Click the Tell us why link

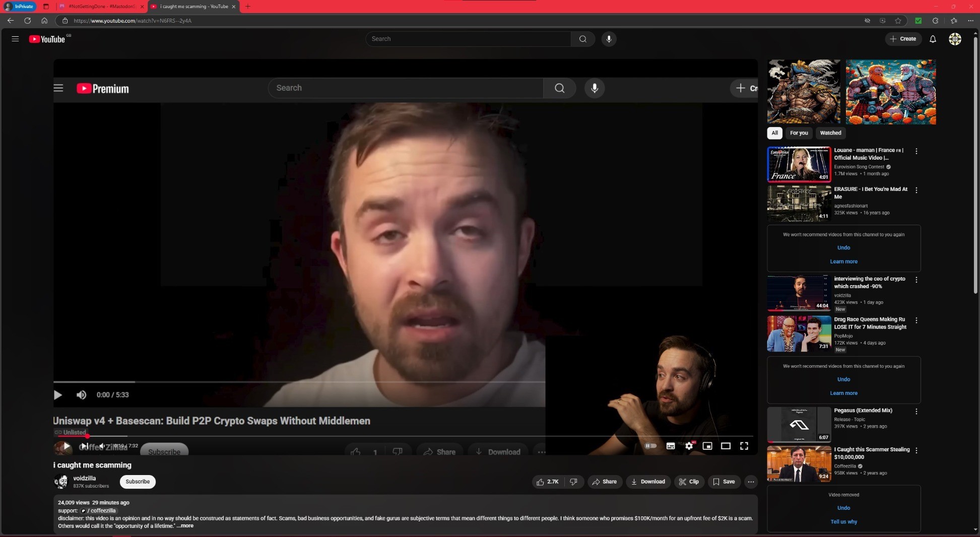tap(843, 522)
